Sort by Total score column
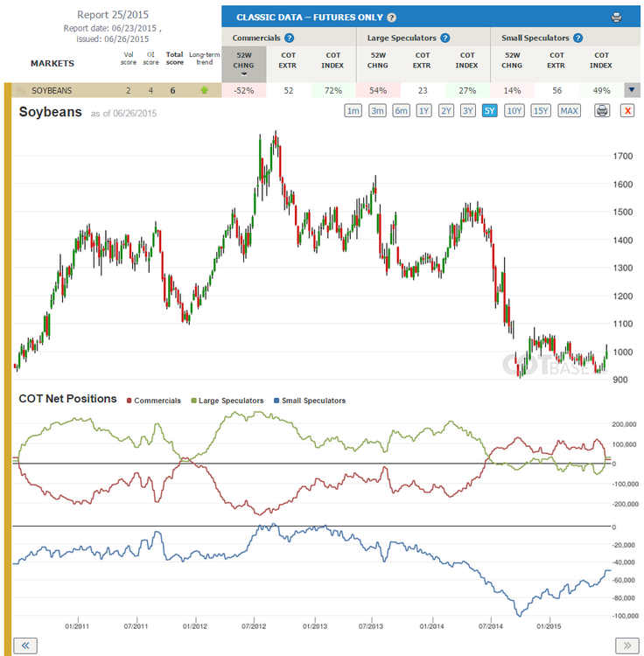The width and height of the screenshot is (644, 656). point(174,59)
